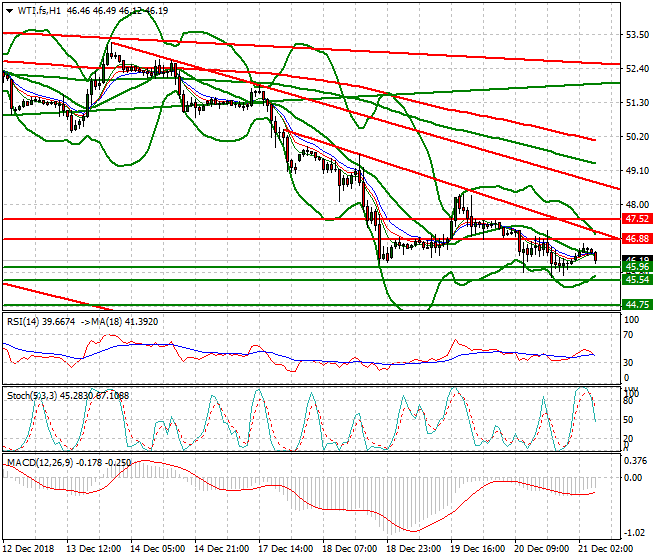Click the MACD scale value -1.02
The width and height of the screenshot is (660, 560).
pos(635,533)
